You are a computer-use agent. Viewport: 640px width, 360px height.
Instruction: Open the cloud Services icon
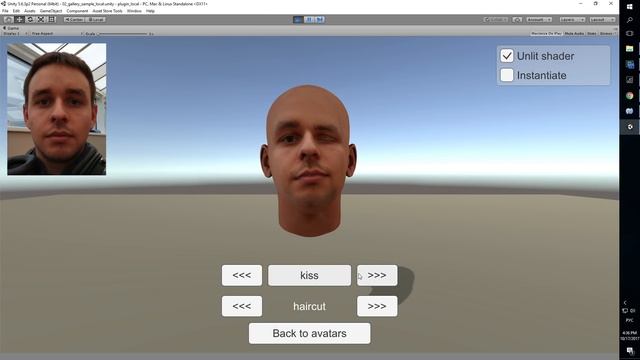[x=517, y=20]
